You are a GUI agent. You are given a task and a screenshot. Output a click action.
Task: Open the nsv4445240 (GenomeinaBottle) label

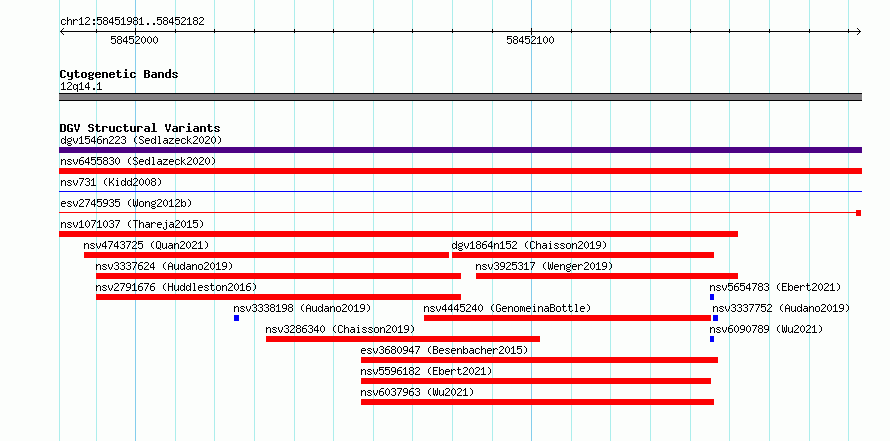[507, 308]
